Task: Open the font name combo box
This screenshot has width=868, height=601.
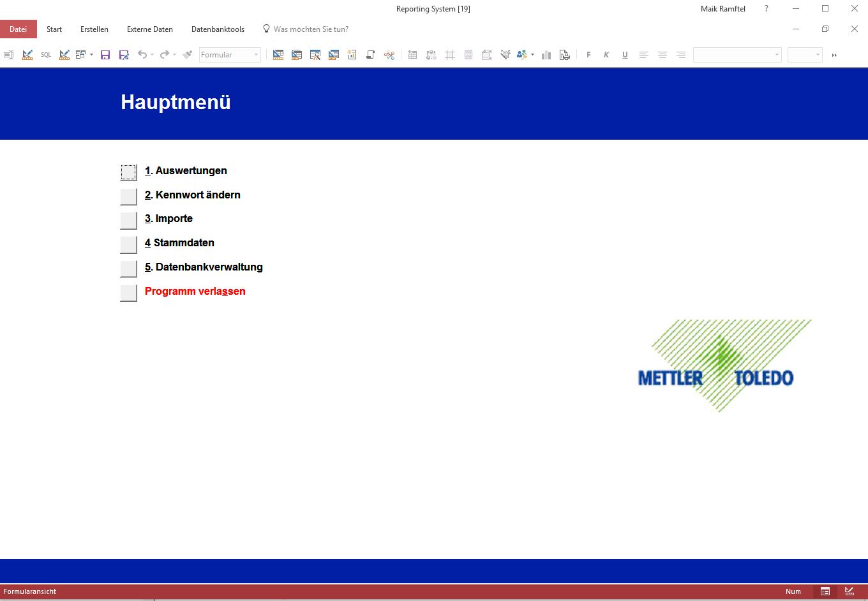Action: point(737,55)
